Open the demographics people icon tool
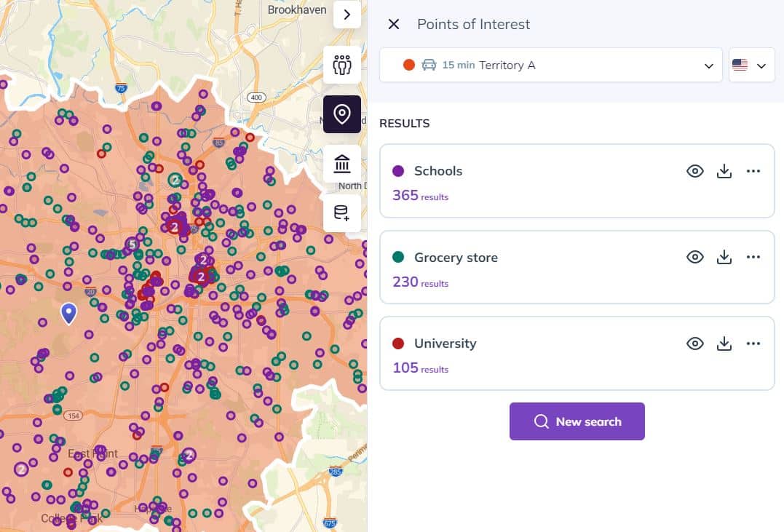Screen dimensions: 784x532 (x=342, y=65)
